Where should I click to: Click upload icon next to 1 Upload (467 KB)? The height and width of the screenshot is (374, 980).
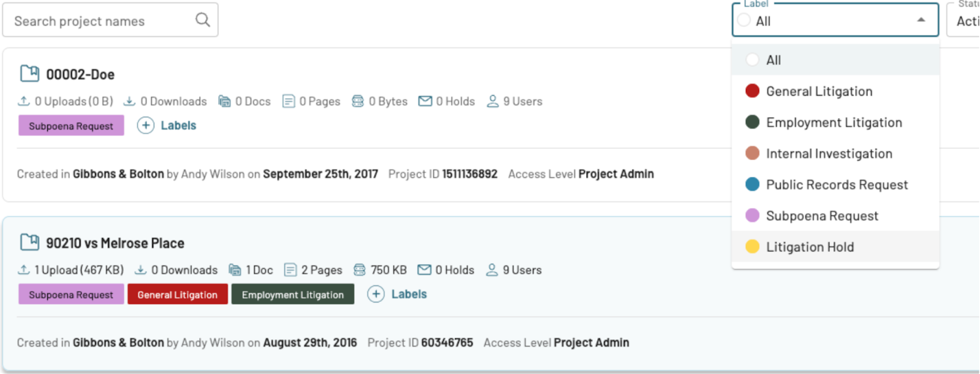[24, 270]
